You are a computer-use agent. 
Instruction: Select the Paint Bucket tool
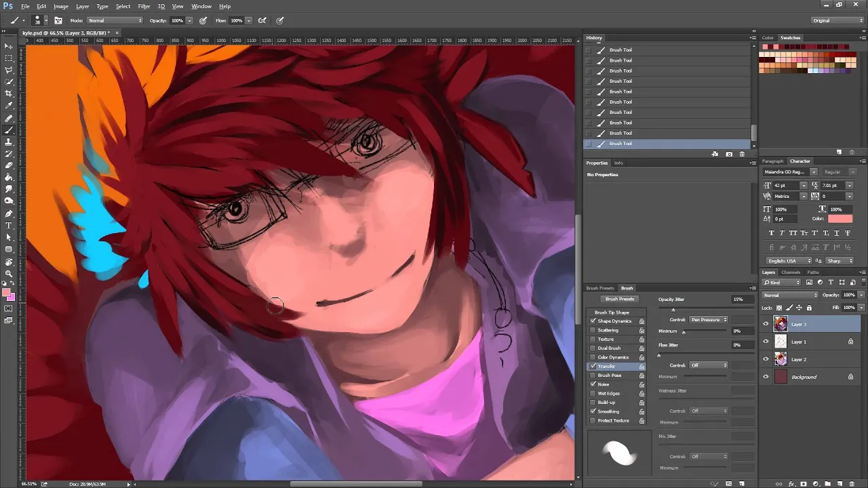click(x=9, y=177)
